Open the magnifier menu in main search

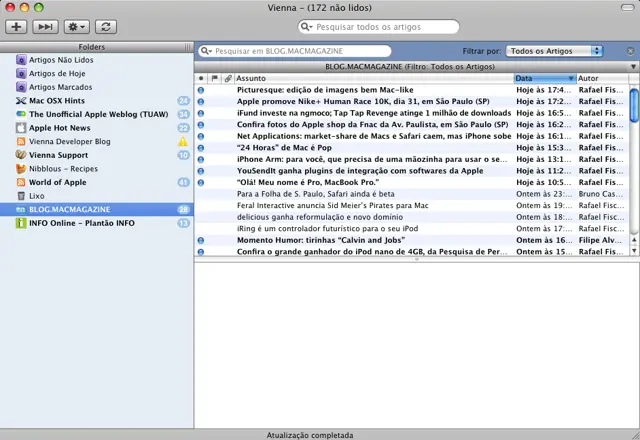[x=306, y=27]
